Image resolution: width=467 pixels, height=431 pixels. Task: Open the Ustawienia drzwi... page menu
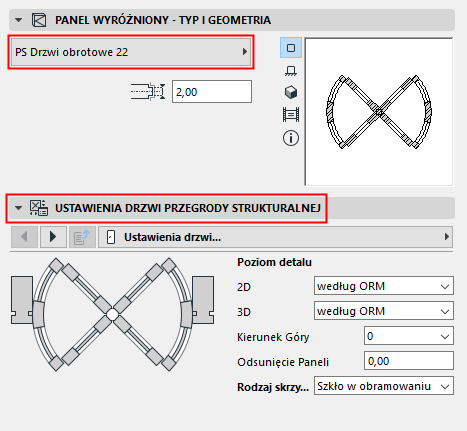(275, 237)
